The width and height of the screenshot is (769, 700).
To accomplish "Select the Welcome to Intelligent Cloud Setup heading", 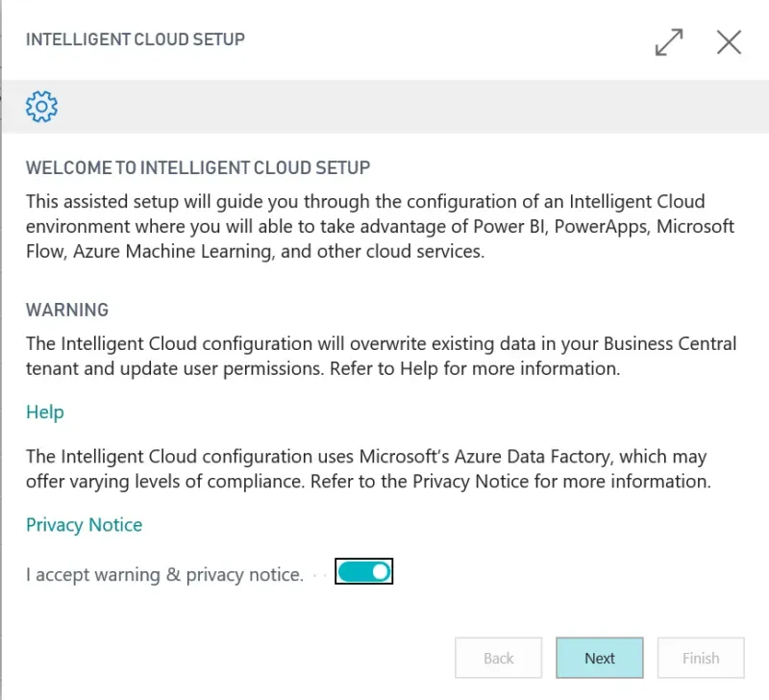I will 198,168.
